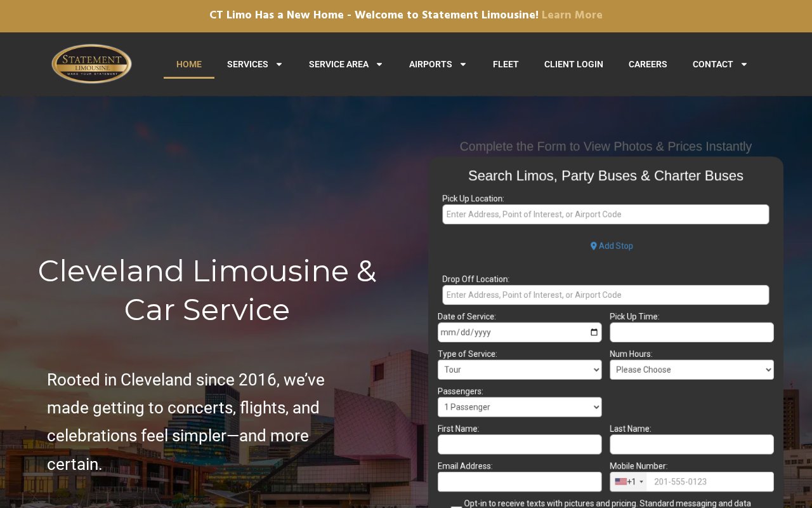Click the First Name field
This screenshot has width=812, height=508.
pos(520,444)
